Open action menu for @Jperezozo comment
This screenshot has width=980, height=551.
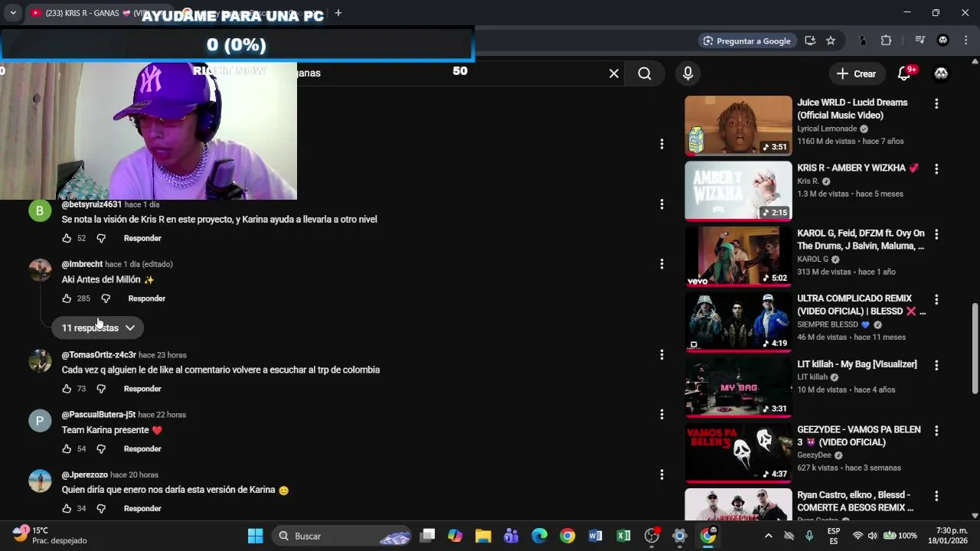pyautogui.click(x=661, y=474)
